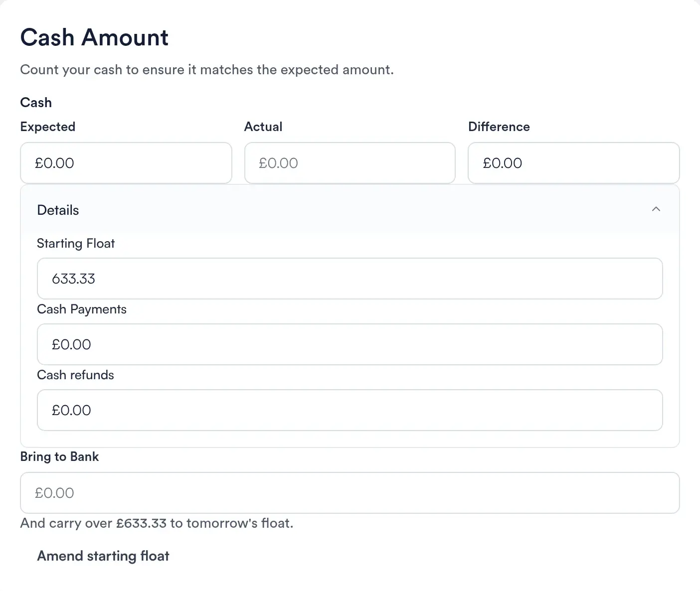Image resolution: width=700 pixels, height=591 pixels.
Task: Click the Cash refunds label
Action: click(76, 375)
